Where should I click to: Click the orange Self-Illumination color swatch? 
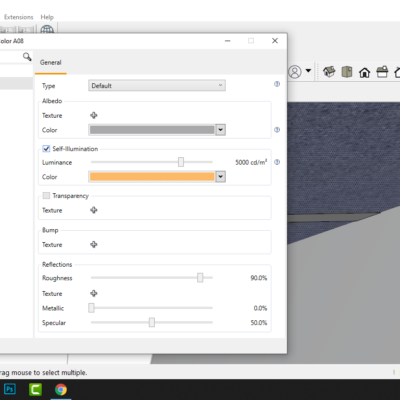[152, 177]
